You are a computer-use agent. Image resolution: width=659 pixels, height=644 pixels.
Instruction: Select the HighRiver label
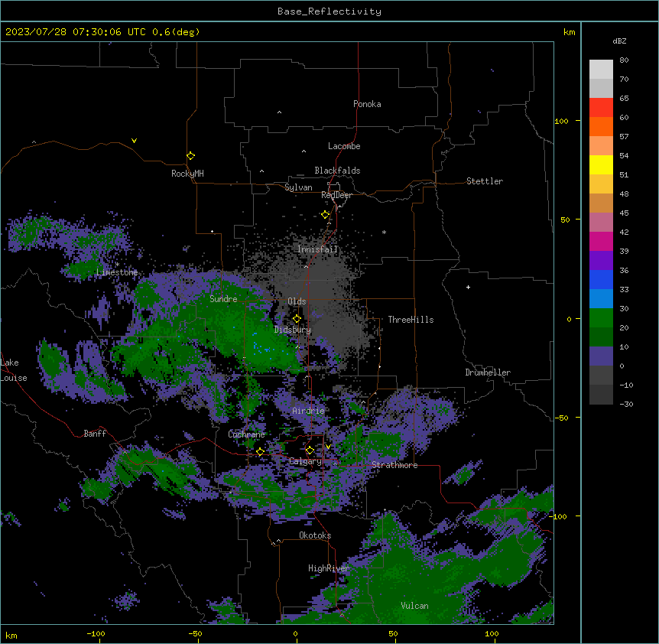point(329,568)
